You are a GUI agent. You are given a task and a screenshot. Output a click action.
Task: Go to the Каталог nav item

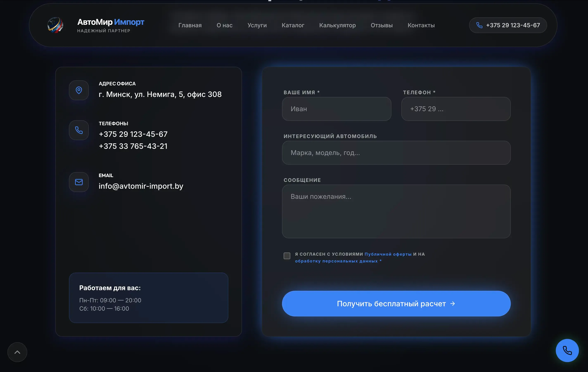pos(293,25)
